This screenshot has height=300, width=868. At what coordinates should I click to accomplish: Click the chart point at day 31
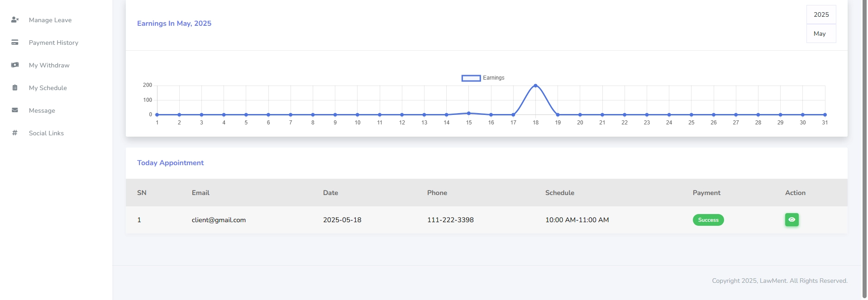825,115
